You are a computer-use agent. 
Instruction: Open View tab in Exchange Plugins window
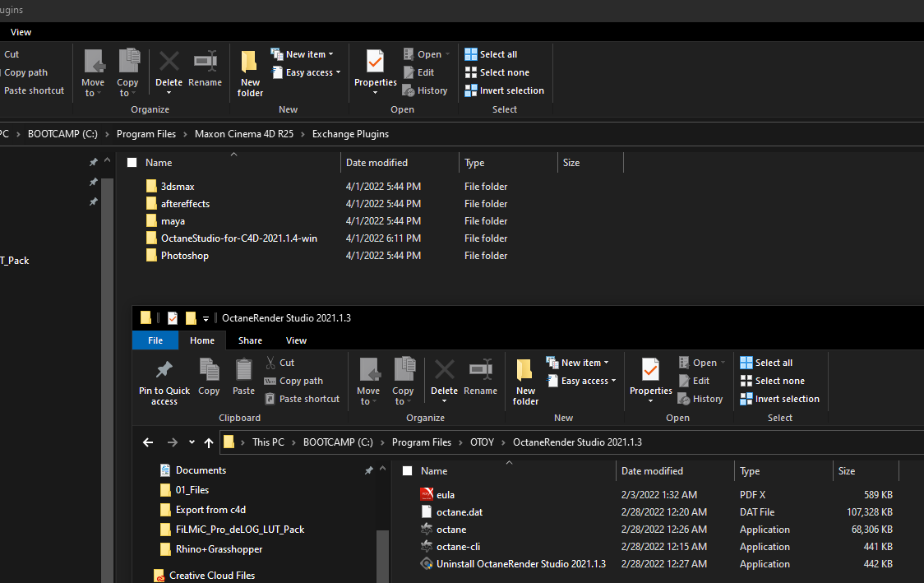click(21, 32)
